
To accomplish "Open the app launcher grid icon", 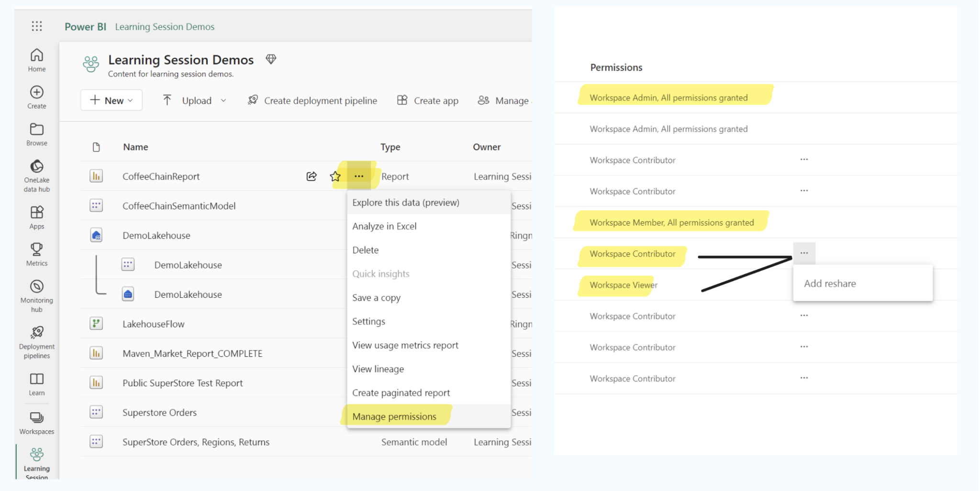I will tap(37, 26).
